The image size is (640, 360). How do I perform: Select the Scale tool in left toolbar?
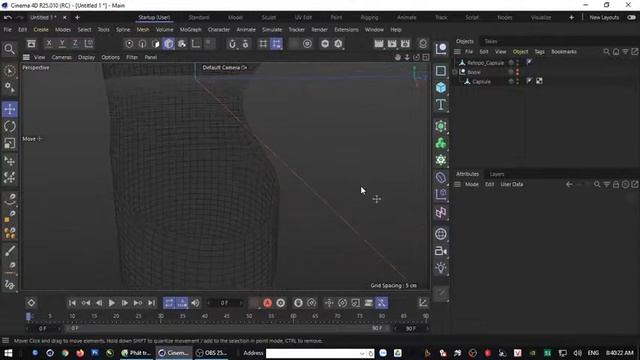tap(10, 143)
